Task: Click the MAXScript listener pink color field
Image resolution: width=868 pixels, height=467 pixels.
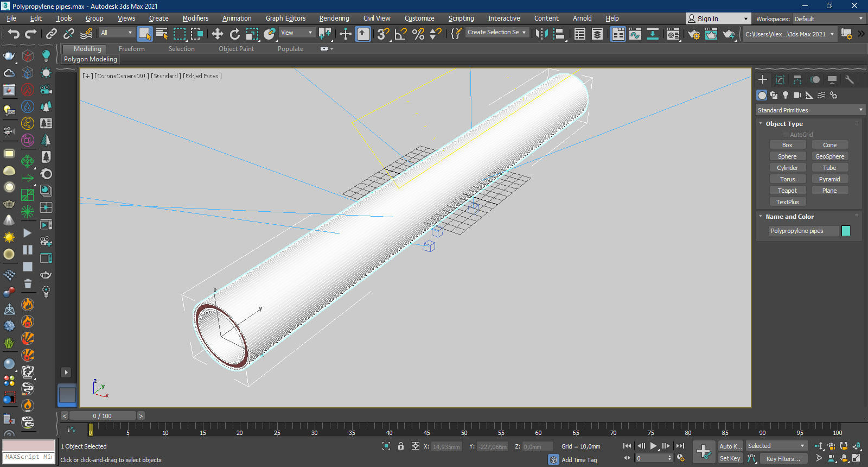Action: [x=29, y=446]
